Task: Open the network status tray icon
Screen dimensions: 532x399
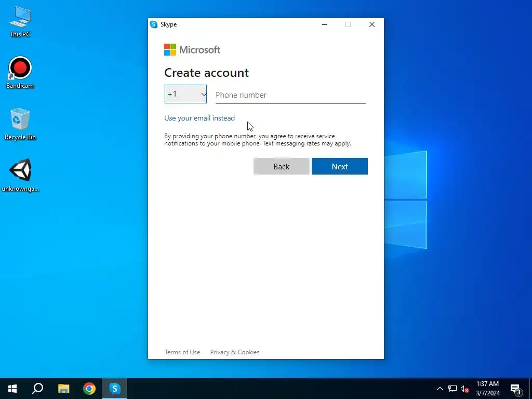Action: (453, 389)
